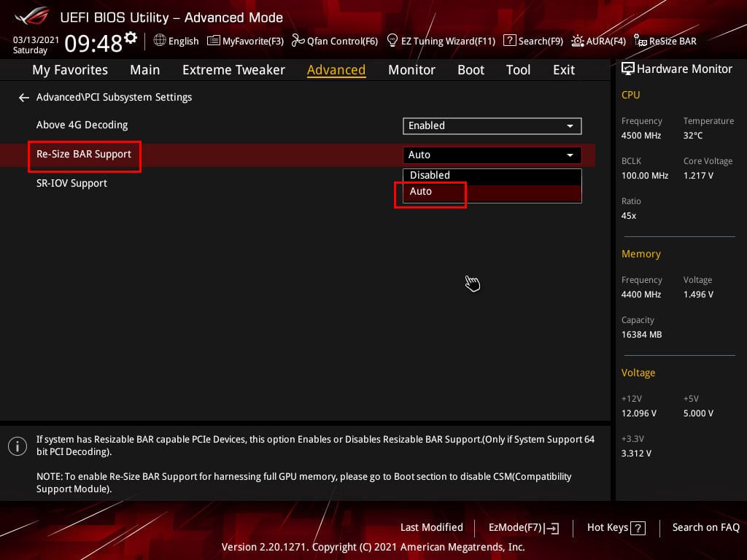Expand the Above 4G Decoding dropdown
The image size is (747, 560).
pyautogui.click(x=492, y=125)
